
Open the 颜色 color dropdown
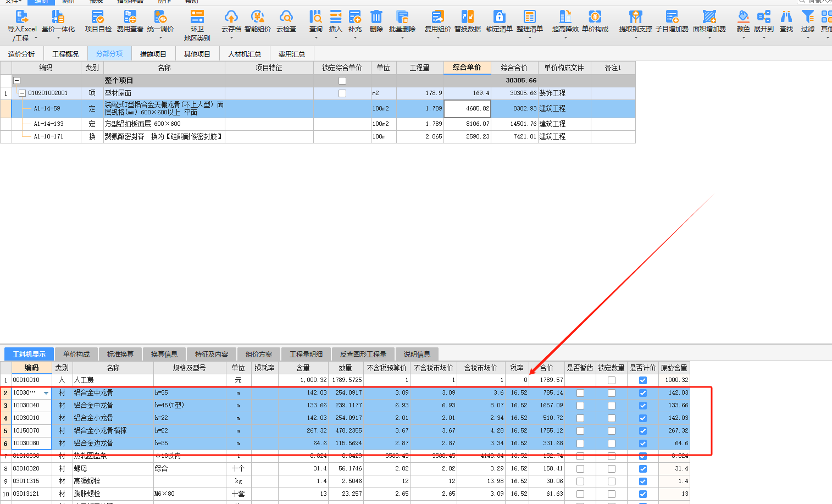click(x=744, y=38)
